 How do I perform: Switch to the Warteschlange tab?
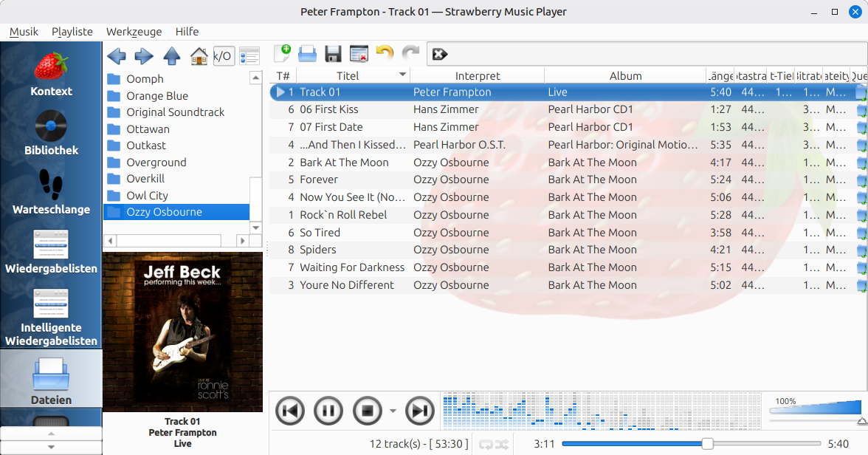[x=51, y=192]
